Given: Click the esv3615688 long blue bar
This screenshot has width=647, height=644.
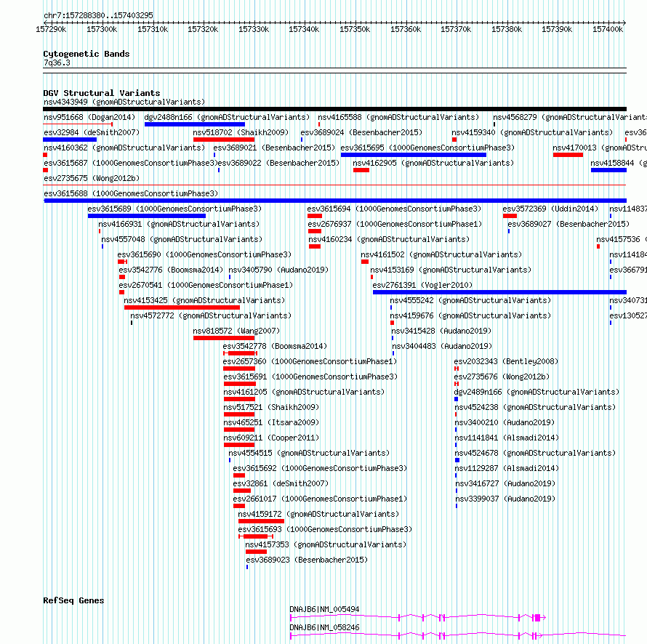Looking at the screenshot, I should pos(335,201).
